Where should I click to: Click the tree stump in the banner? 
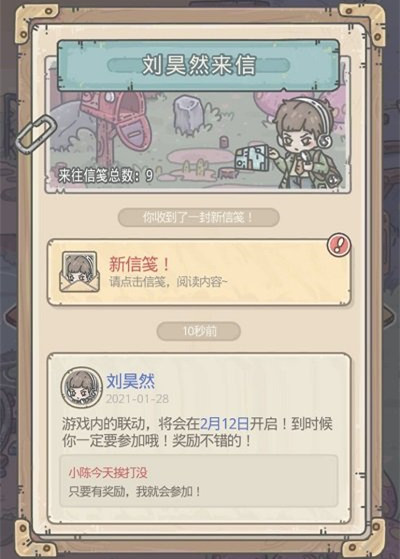tap(188, 114)
